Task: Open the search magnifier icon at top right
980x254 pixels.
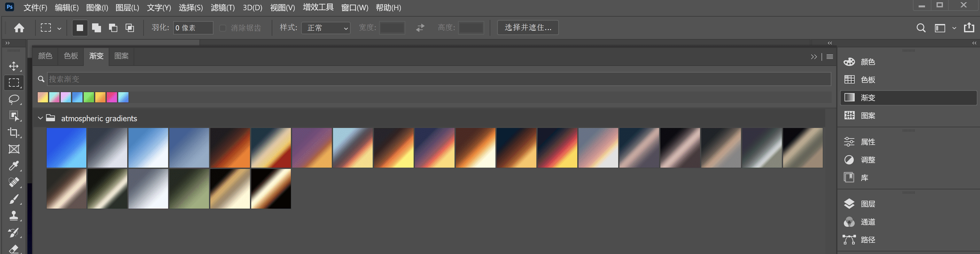Action: 921,28
